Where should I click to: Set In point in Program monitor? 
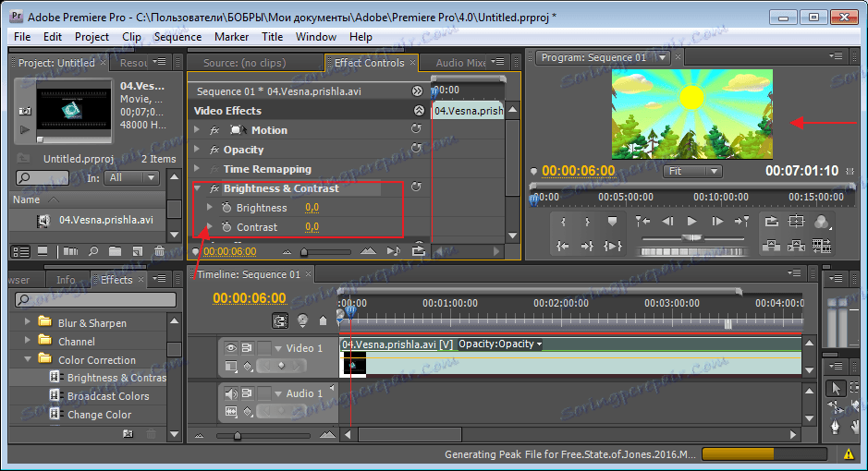click(563, 221)
